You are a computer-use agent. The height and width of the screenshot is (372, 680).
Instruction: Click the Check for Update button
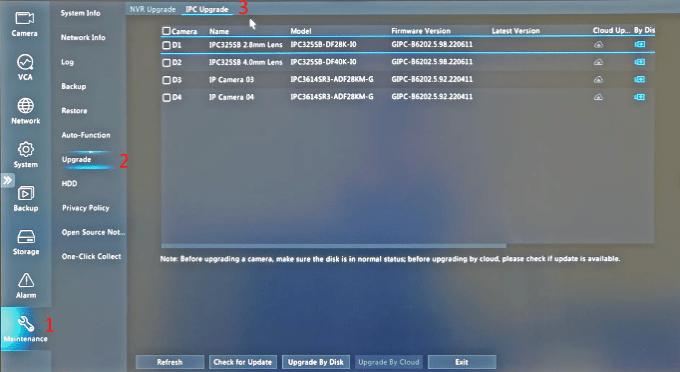coord(242,362)
